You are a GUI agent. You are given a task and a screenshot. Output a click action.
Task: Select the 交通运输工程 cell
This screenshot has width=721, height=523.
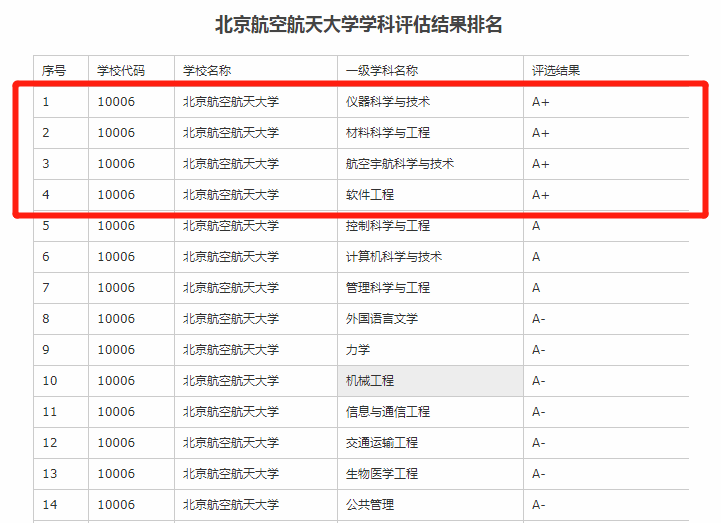click(381, 443)
